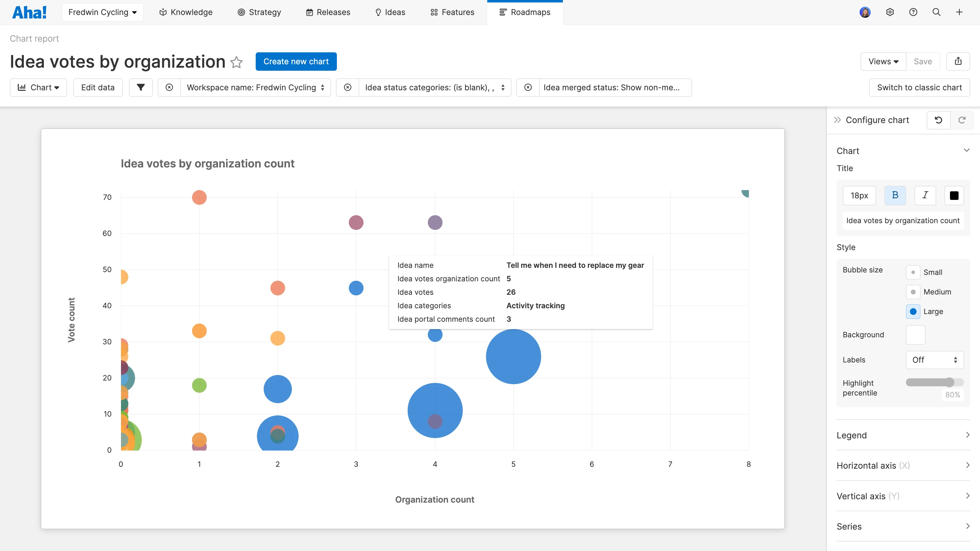Click the chart title text field
The image size is (980, 551).
click(x=903, y=220)
